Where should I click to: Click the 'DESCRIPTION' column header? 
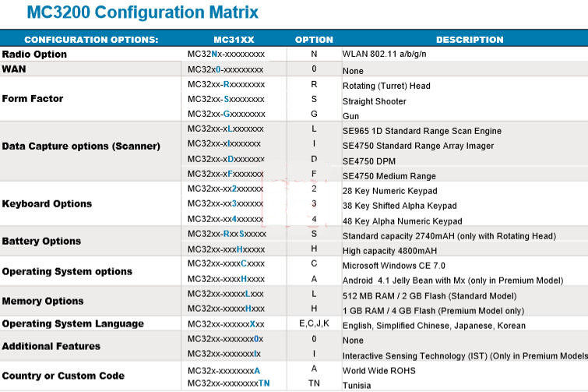(x=470, y=40)
